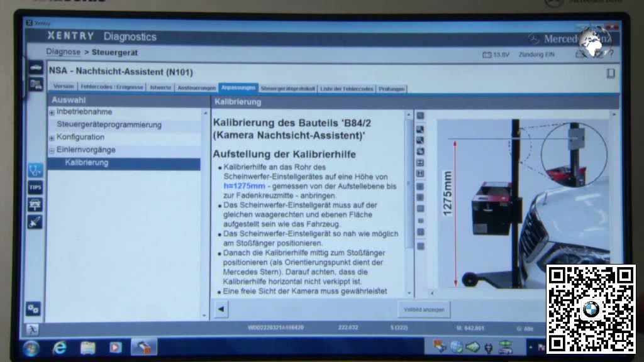This screenshot has height=362, width=644.
Task: Click scroll down arrow of calibration text scrollbar
Action: [409, 293]
